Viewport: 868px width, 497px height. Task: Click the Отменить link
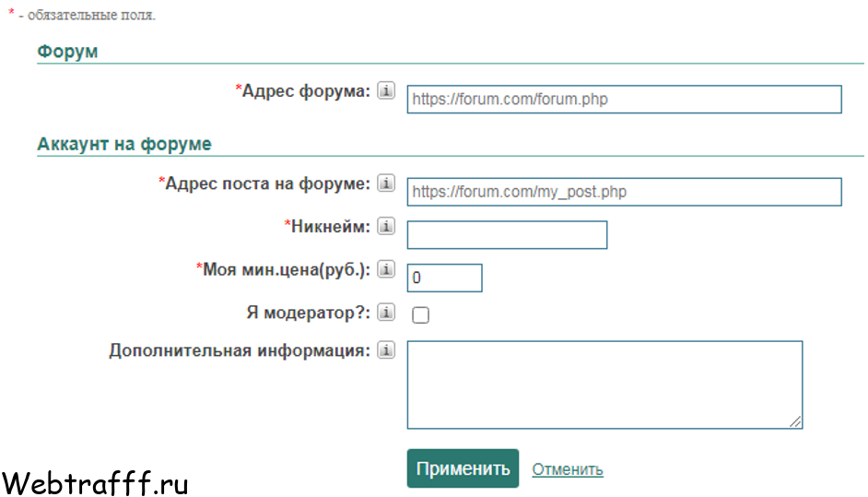[x=568, y=469]
